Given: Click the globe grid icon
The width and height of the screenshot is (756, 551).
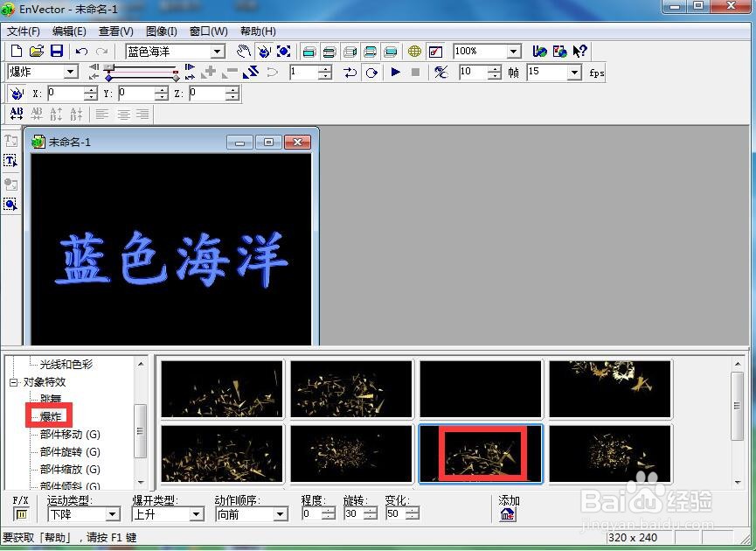Looking at the screenshot, I should (x=414, y=51).
